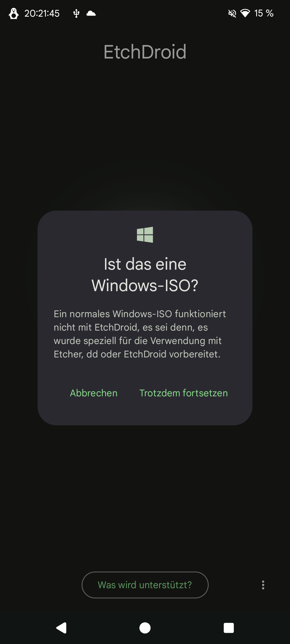
Task: Select Trotzdem fortsetzen to continue anyway
Action: (184, 393)
